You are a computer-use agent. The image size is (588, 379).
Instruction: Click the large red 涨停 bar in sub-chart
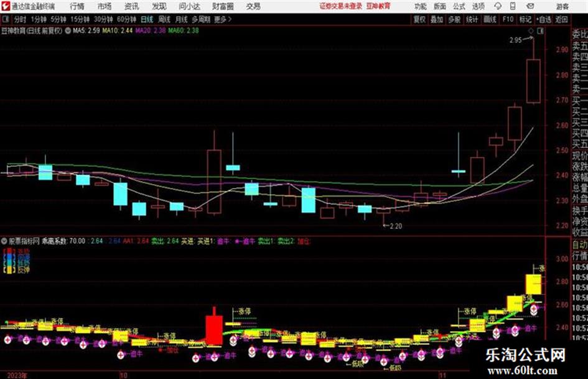click(214, 329)
